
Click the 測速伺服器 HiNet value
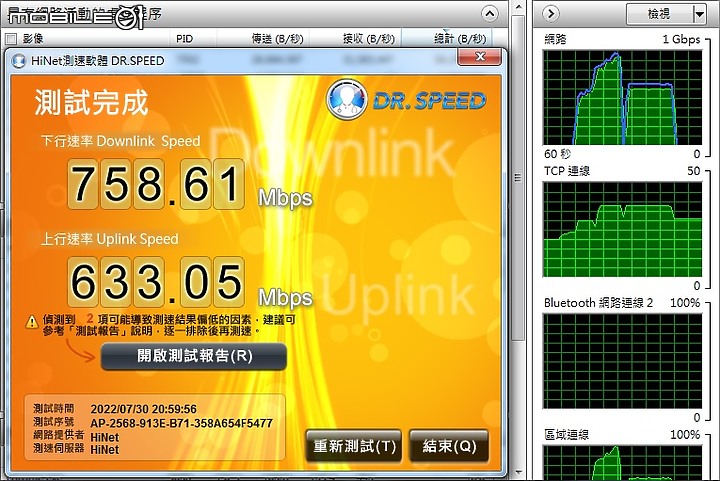pos(105,450)
